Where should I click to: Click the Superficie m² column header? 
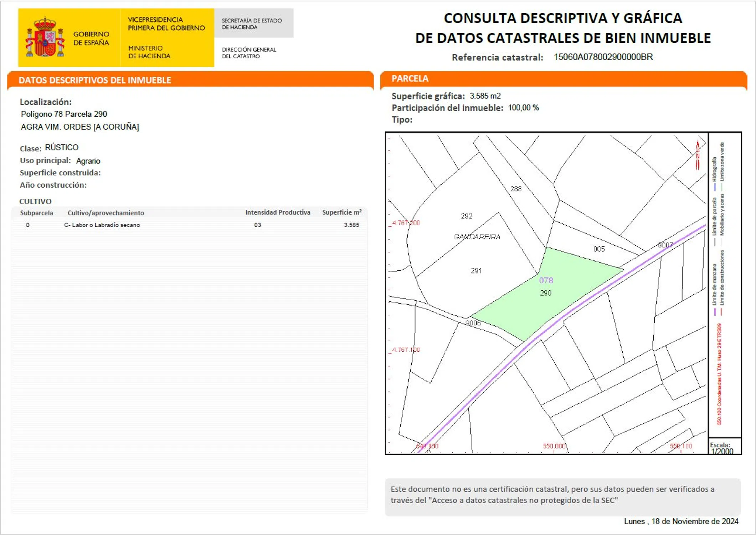click(341, 212)
